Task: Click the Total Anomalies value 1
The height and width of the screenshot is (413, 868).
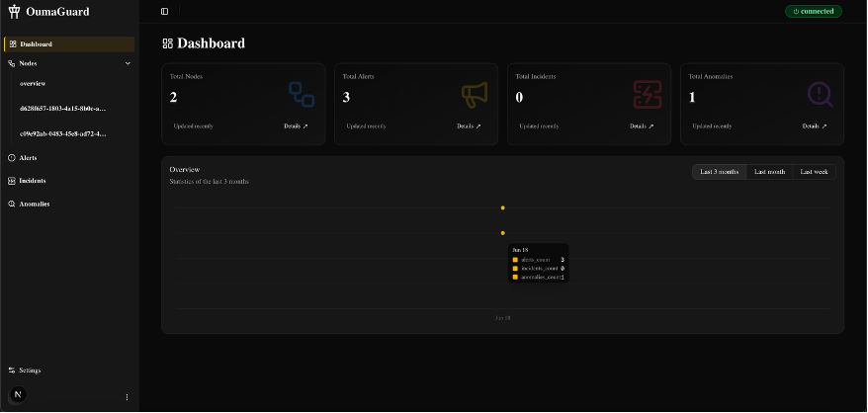Action: (x=692, y=98)
